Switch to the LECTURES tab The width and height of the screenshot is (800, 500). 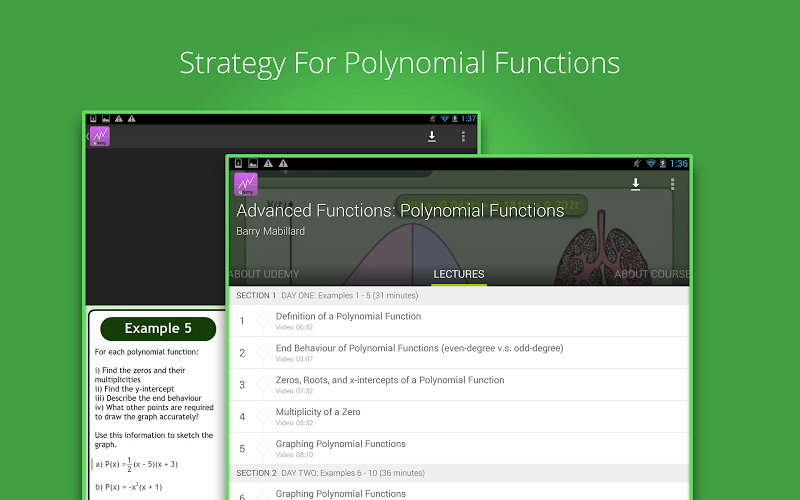pyautogui.click(x=459, y=274)
